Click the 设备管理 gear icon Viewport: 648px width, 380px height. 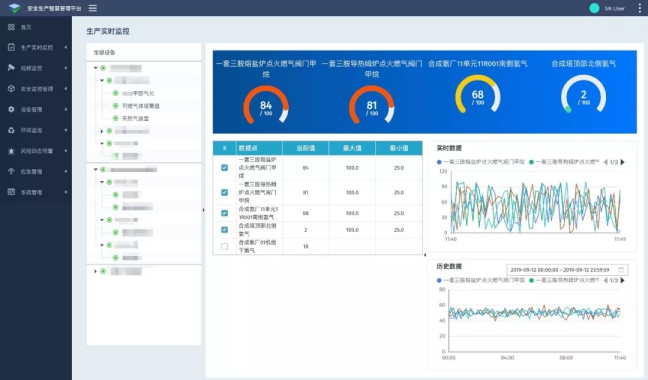(11, 109)
